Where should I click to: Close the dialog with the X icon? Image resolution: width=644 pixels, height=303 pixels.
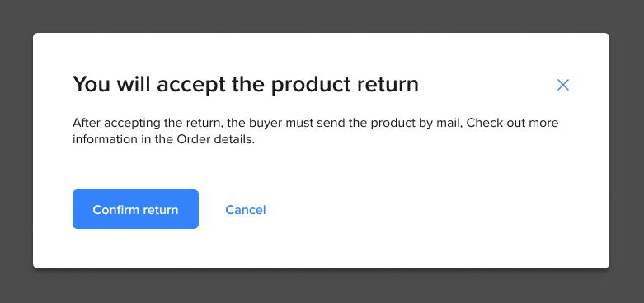point(562,85)
